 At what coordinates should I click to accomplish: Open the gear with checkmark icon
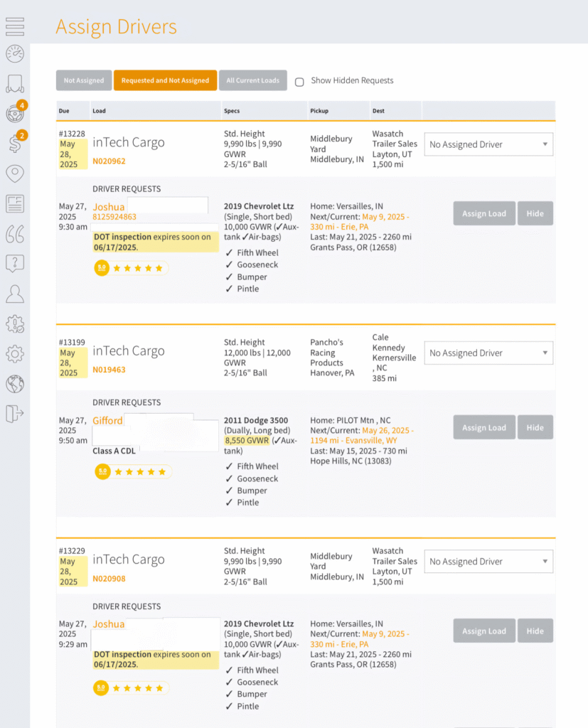point(15,324)
